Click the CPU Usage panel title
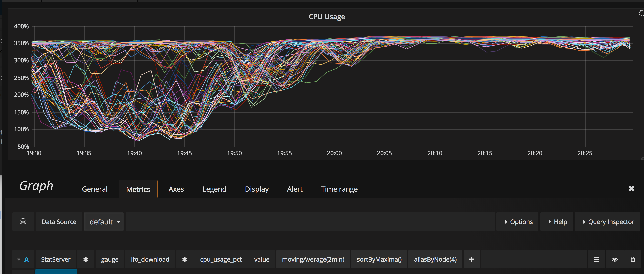This screenshot has height=274, width=644. [327, 16]
